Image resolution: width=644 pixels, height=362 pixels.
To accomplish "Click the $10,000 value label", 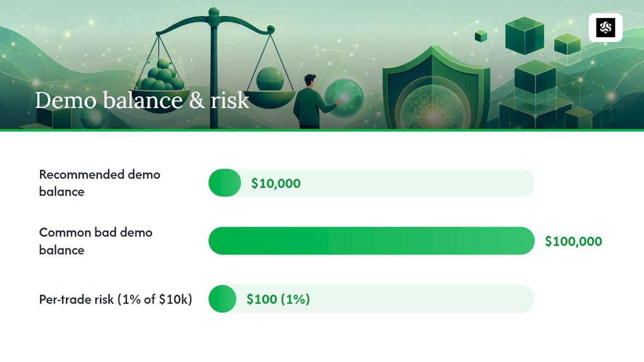I will [x=276, y=184].
